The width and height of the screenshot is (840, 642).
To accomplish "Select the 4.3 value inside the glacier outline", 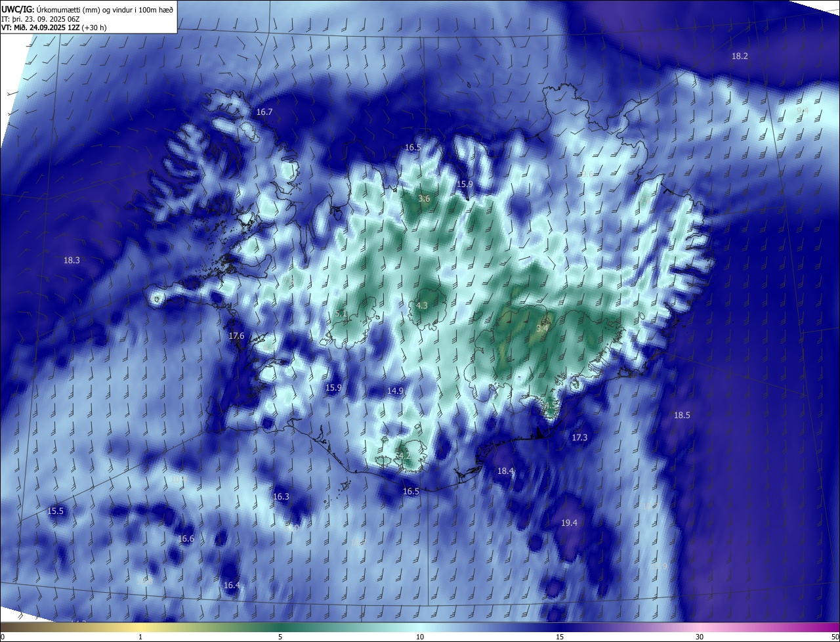I will [x=422, y=306].
